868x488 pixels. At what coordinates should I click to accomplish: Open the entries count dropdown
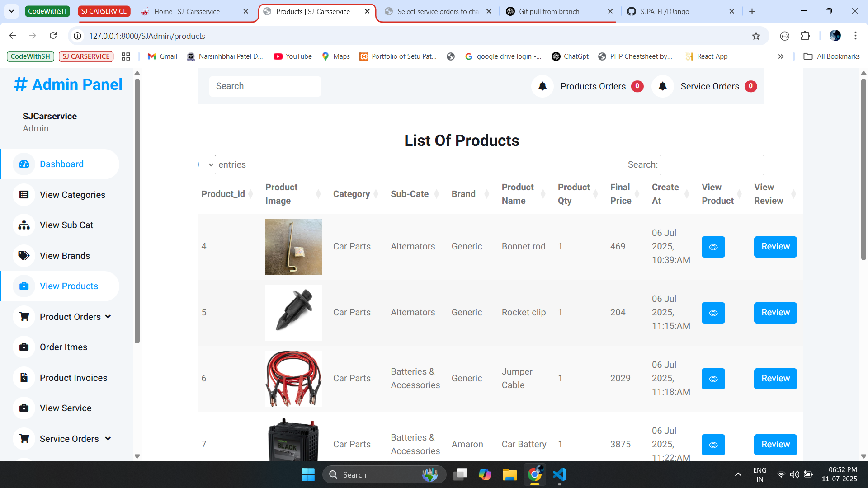pos(207,165)
